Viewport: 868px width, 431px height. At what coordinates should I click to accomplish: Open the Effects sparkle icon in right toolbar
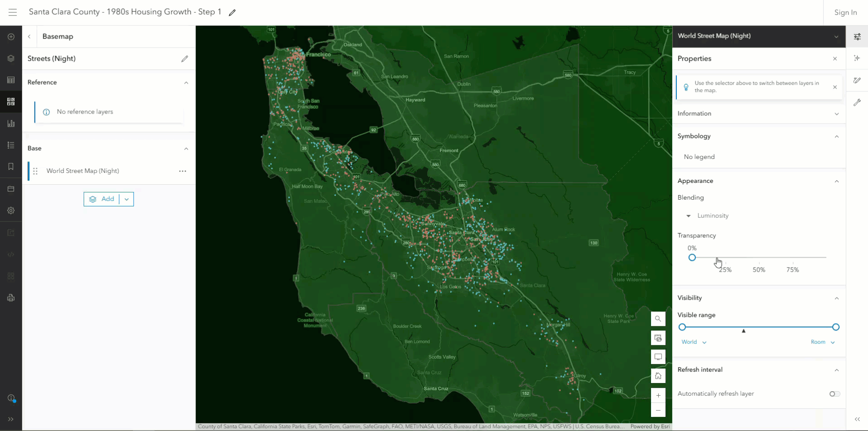pos(857,58)
